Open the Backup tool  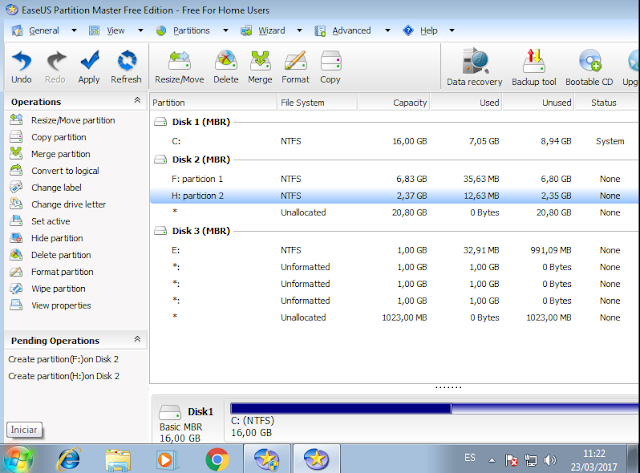(x=534, y=67)
